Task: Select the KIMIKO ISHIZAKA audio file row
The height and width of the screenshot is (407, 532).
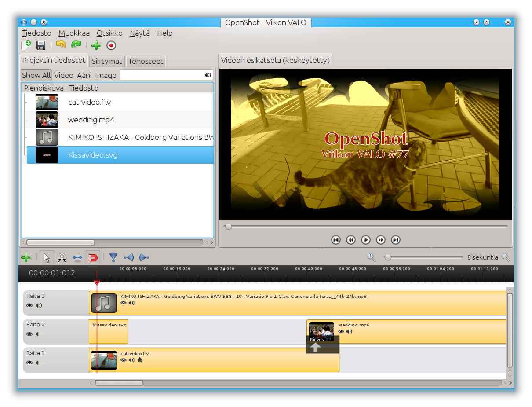Action: (x=120, y=137)
